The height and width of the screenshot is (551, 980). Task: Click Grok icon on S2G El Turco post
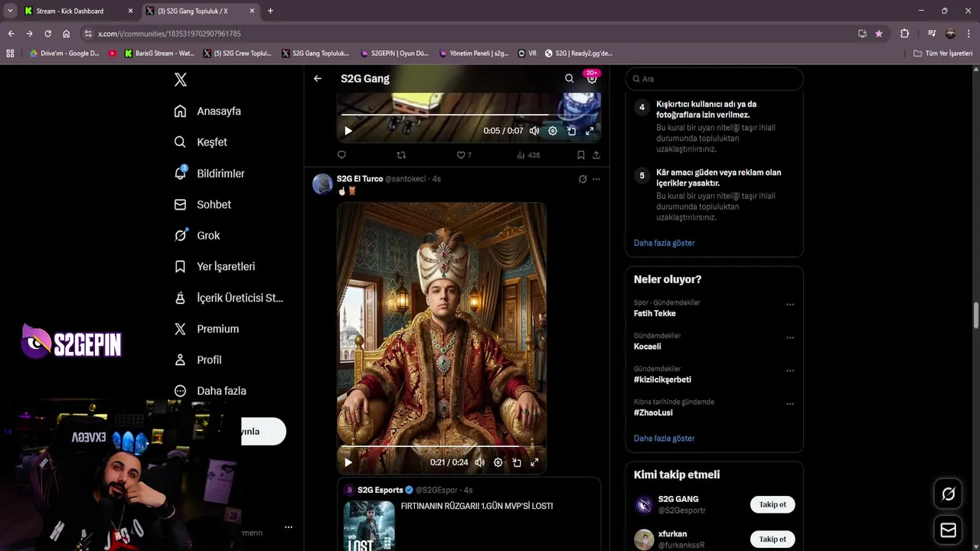pyautogui.click(x=583, y=179)
